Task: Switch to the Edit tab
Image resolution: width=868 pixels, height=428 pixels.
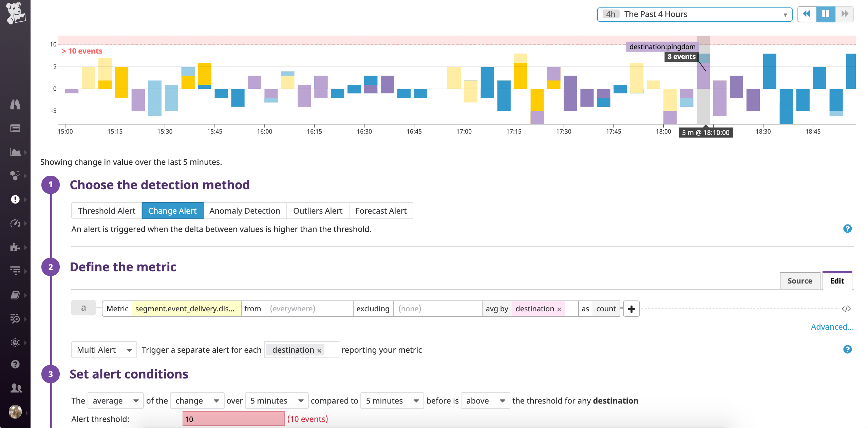Action: tap(837, 281)
